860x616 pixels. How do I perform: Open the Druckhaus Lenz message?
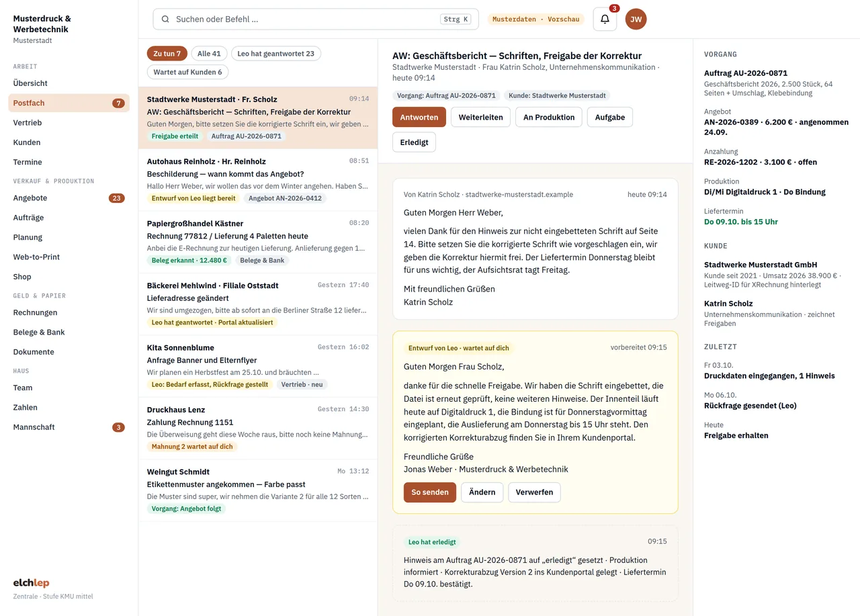[x=258, y=428]
